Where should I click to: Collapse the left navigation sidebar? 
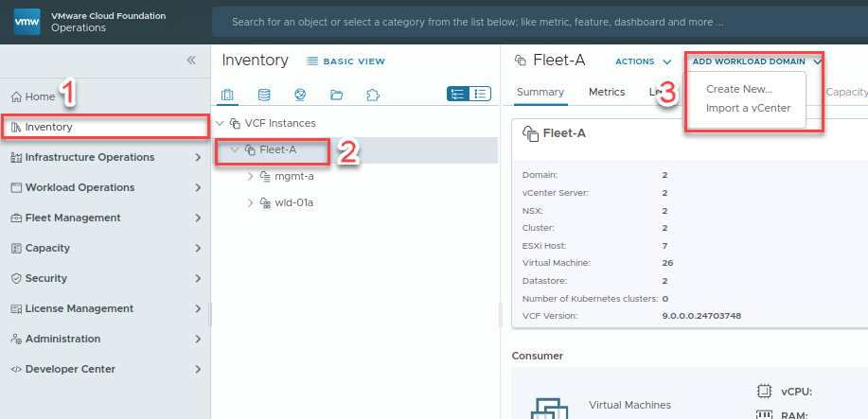191,60
